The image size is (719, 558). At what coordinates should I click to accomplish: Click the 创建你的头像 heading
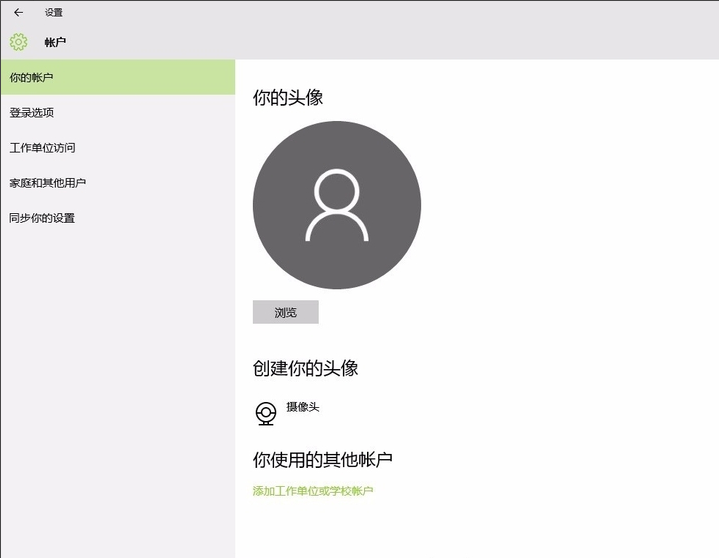point(305,368)
